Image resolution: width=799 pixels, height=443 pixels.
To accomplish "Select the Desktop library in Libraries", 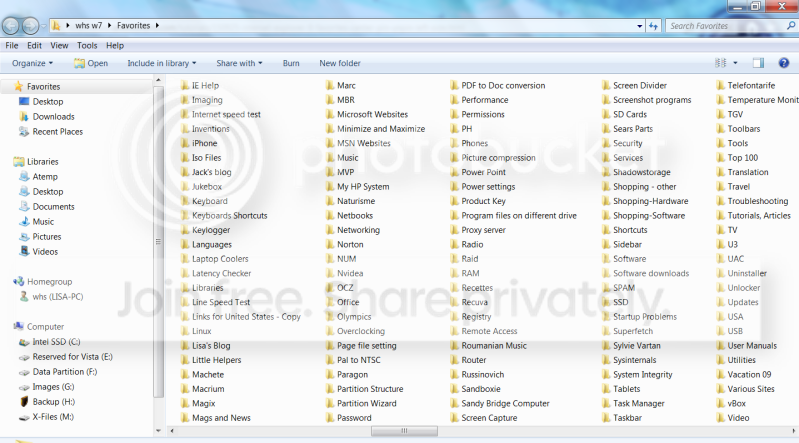I will tap(41, 192).
